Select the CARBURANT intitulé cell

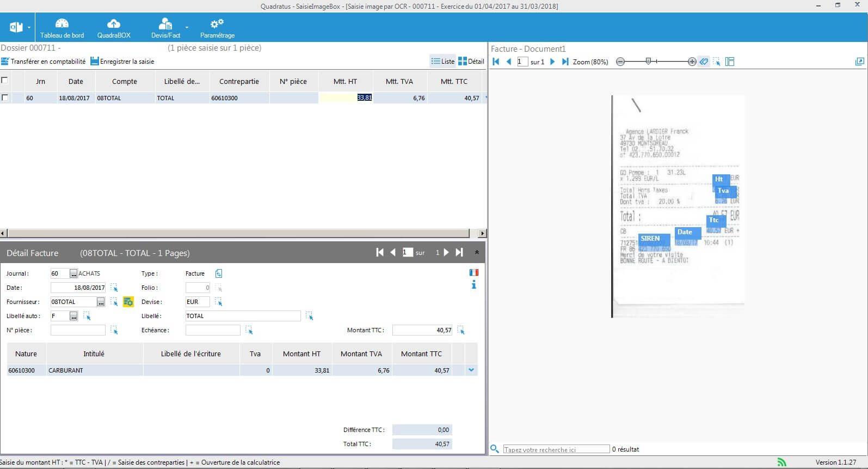coord(95,370)
